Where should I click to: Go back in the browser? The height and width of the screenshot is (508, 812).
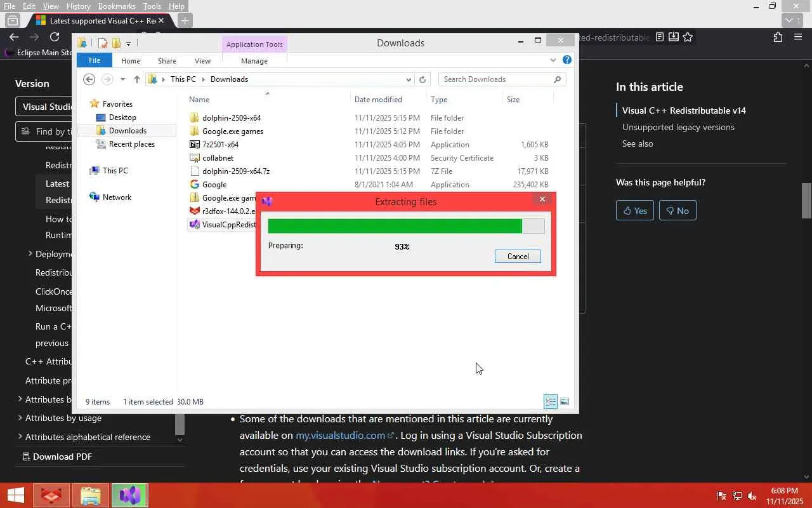14,37
